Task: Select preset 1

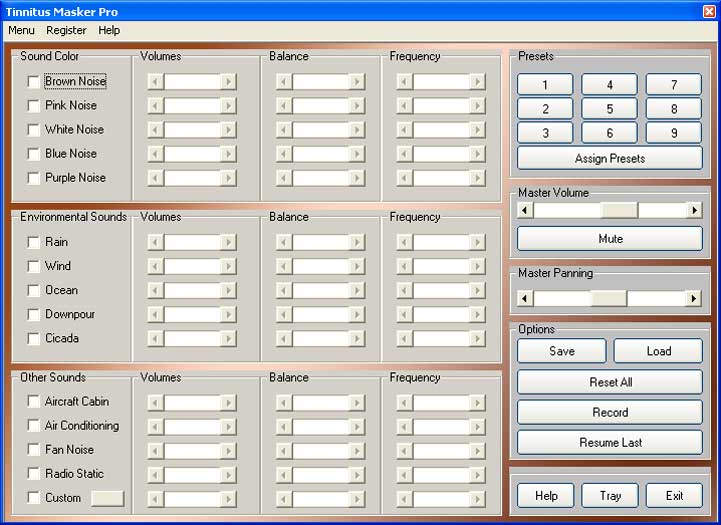Action: click(x=545, y=85)
